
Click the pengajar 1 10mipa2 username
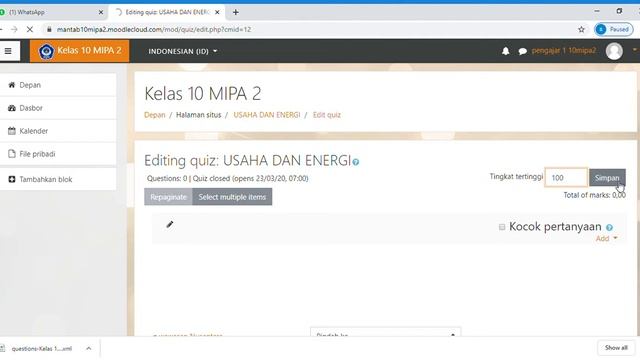564,51
